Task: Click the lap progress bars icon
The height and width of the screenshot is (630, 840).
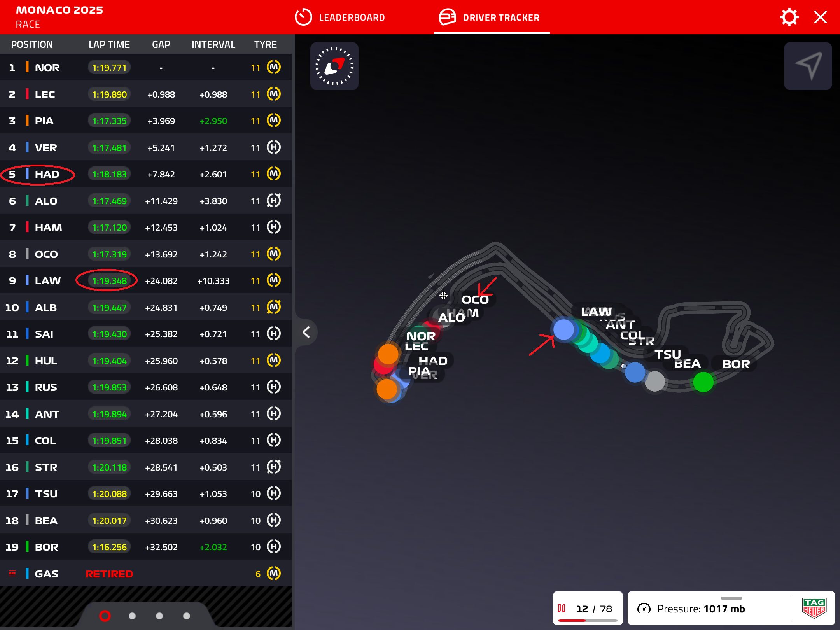Action: 562,608
